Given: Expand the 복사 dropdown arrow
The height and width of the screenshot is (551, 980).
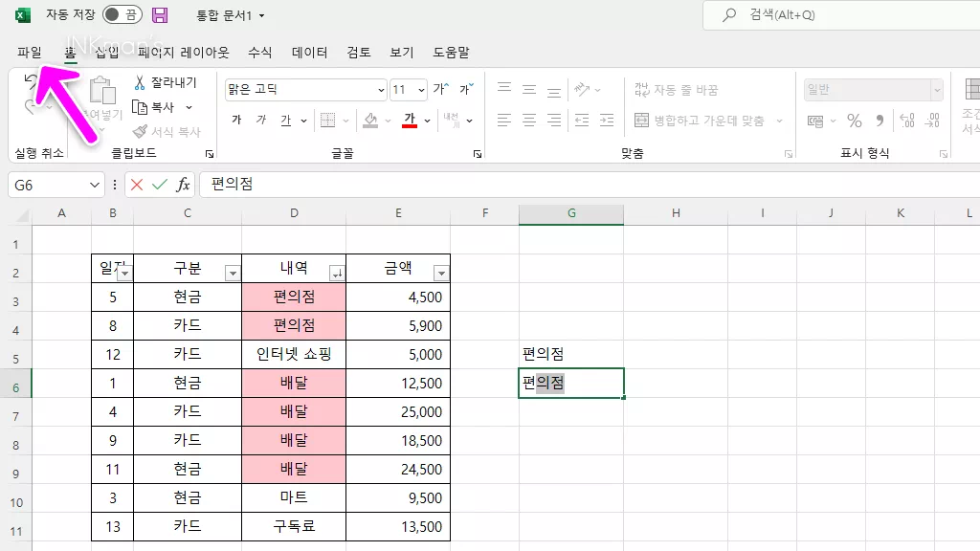Looking at the screenshot, I should tap(189, 107).
